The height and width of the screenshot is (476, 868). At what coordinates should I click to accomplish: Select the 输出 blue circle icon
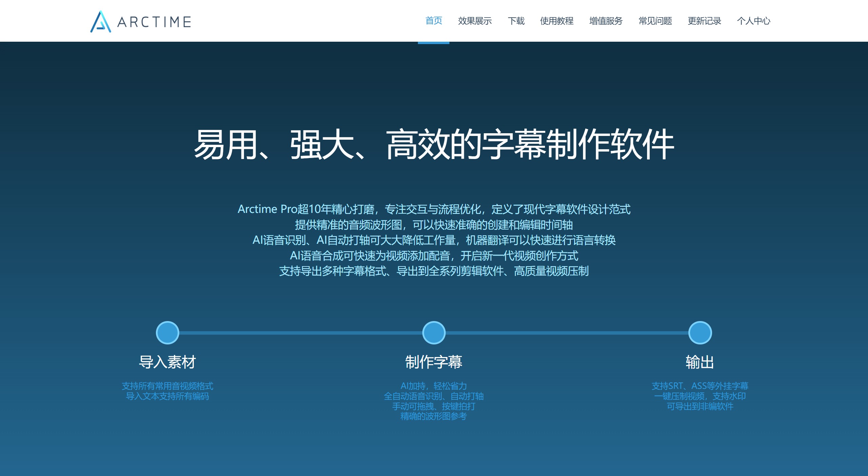click(700, 333)
